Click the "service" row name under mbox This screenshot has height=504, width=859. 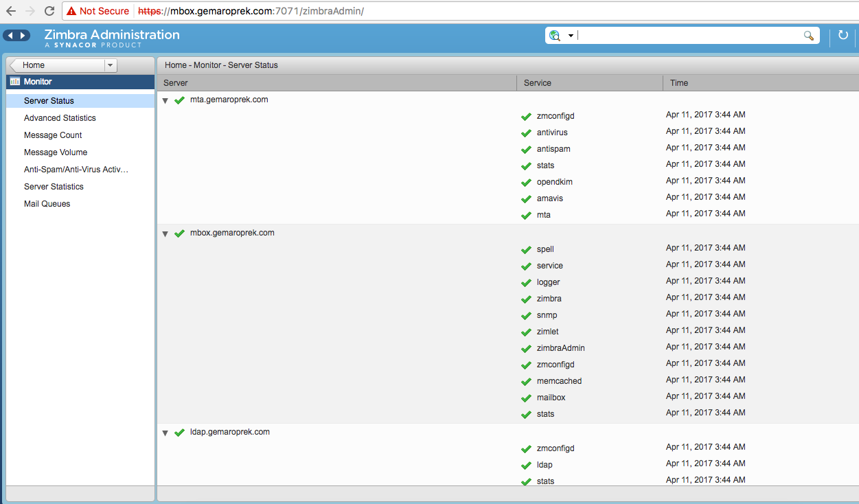tap(550, 266)
